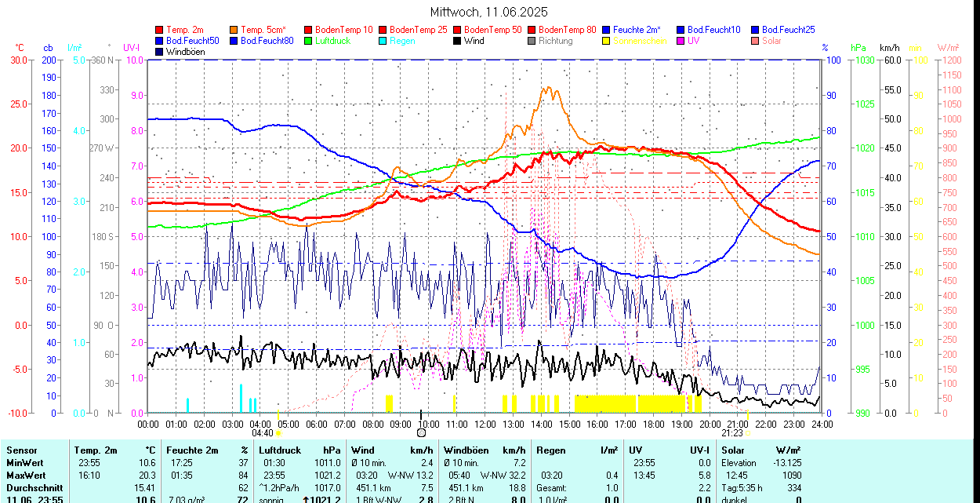Select the Bod.Feucht25 legend label

(788, 30)
